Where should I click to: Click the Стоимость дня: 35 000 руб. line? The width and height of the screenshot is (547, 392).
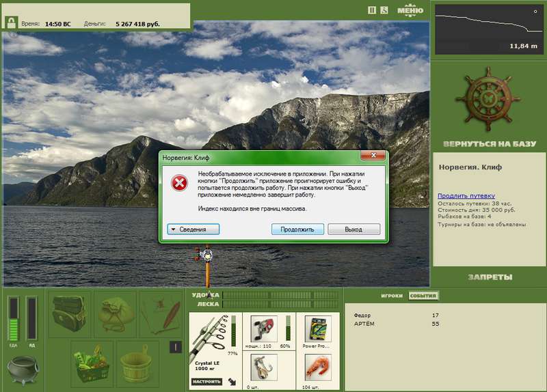coord(476,210)
